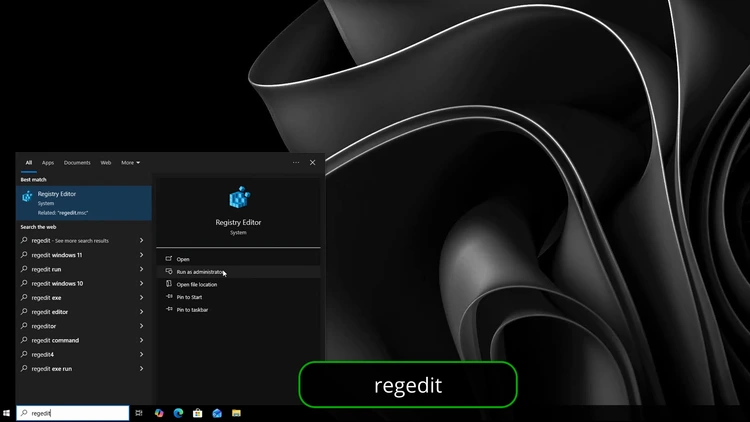Click the magnifier icon beside regedit4
Image resolution: width=750 pixels, height=422 pixels.
24,355
